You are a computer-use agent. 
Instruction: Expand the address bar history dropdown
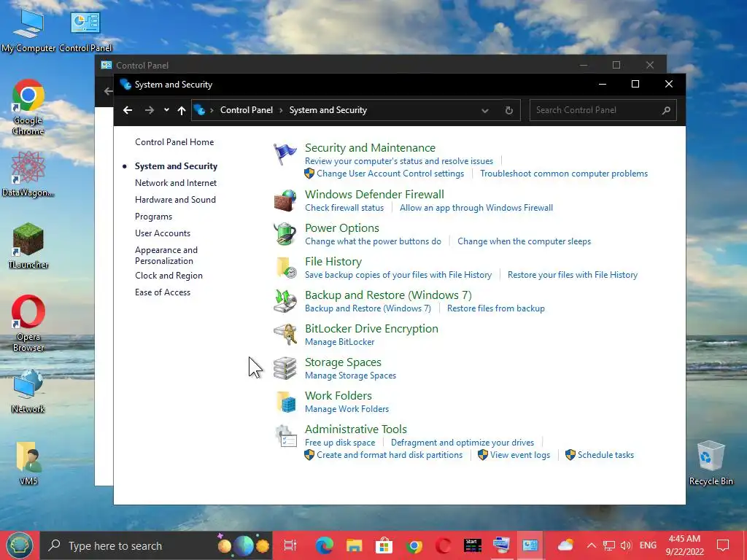484,111
